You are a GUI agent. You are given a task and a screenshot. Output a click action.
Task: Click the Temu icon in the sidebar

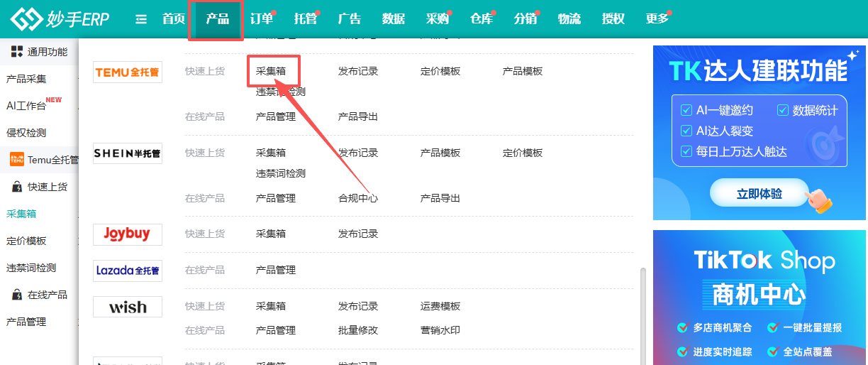pos(17,160)
